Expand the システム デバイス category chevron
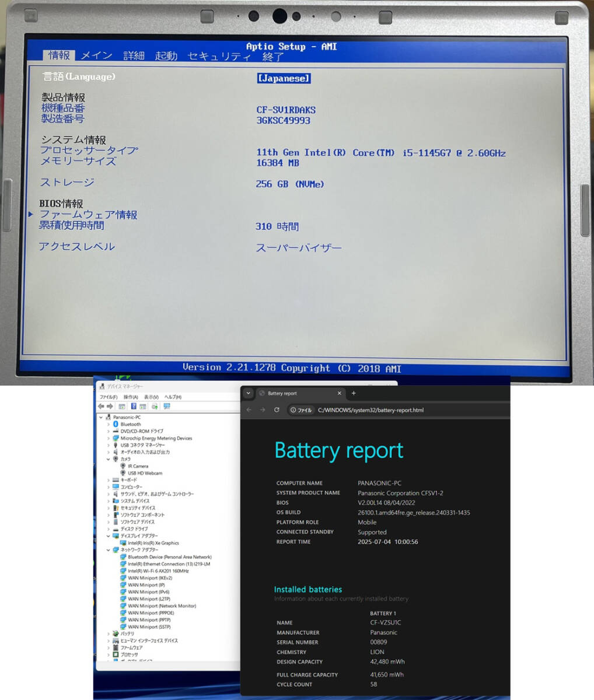Viewport: 594px width, 700px height. click(x=109, y=501)
